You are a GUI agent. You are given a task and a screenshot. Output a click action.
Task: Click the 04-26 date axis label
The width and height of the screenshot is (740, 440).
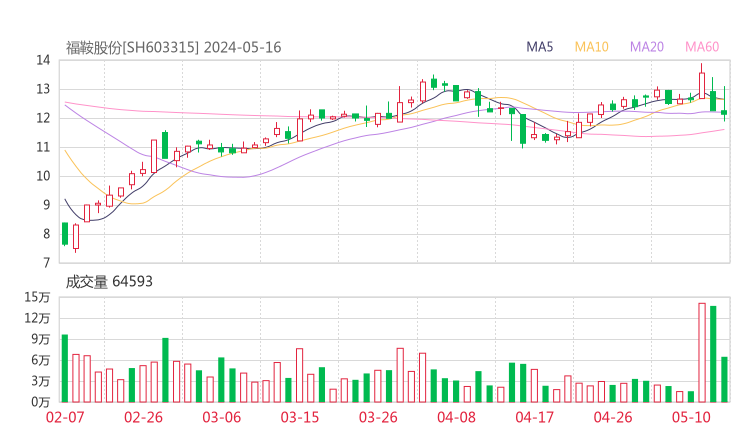point(613,417)
